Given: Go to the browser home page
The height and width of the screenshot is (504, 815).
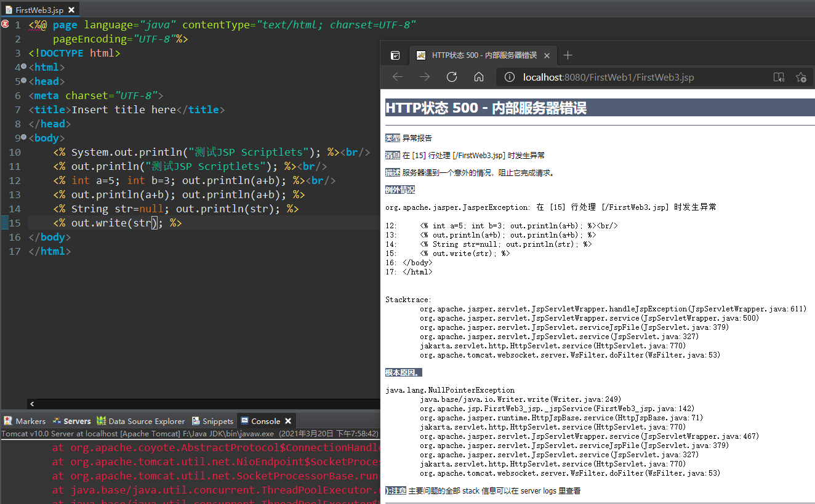Looking at the screenshot, I should (x=479, y=77).
